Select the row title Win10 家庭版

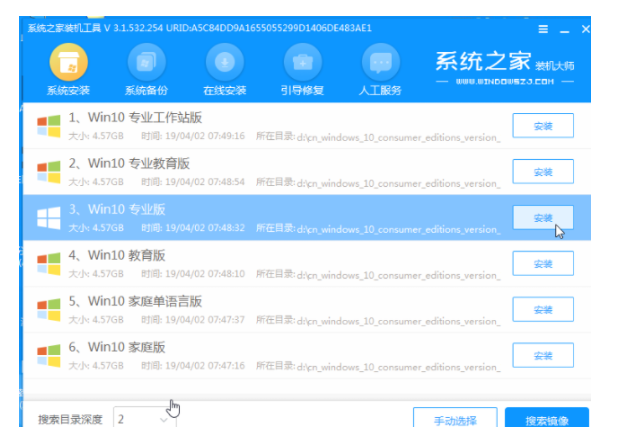[117, 347]
